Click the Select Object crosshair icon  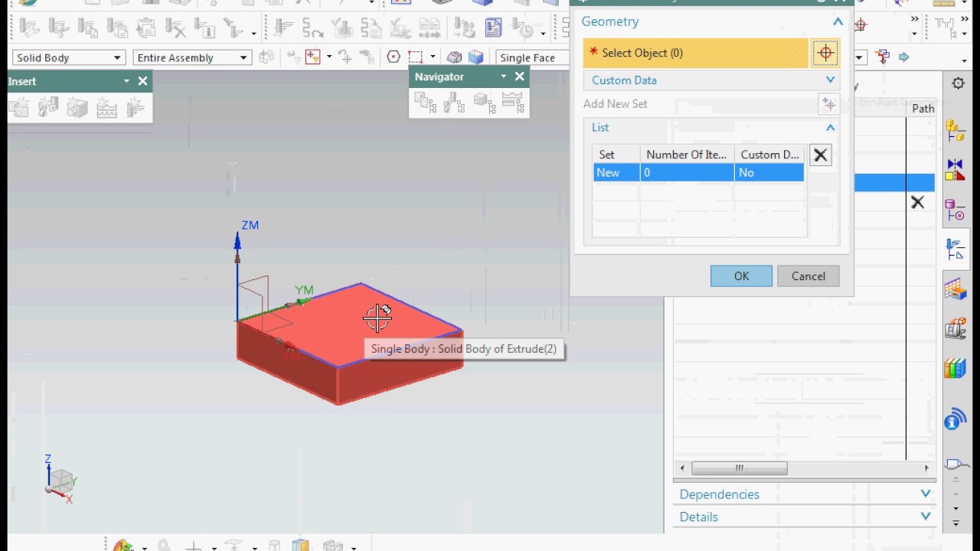pos(825,54)
